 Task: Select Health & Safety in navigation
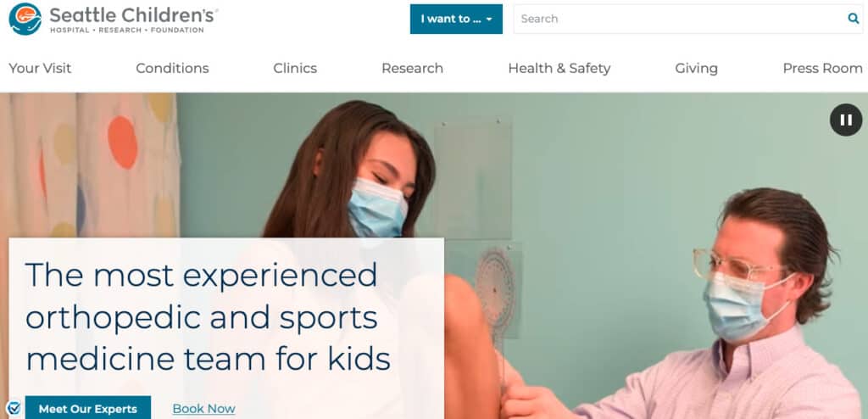click(559, 68)
